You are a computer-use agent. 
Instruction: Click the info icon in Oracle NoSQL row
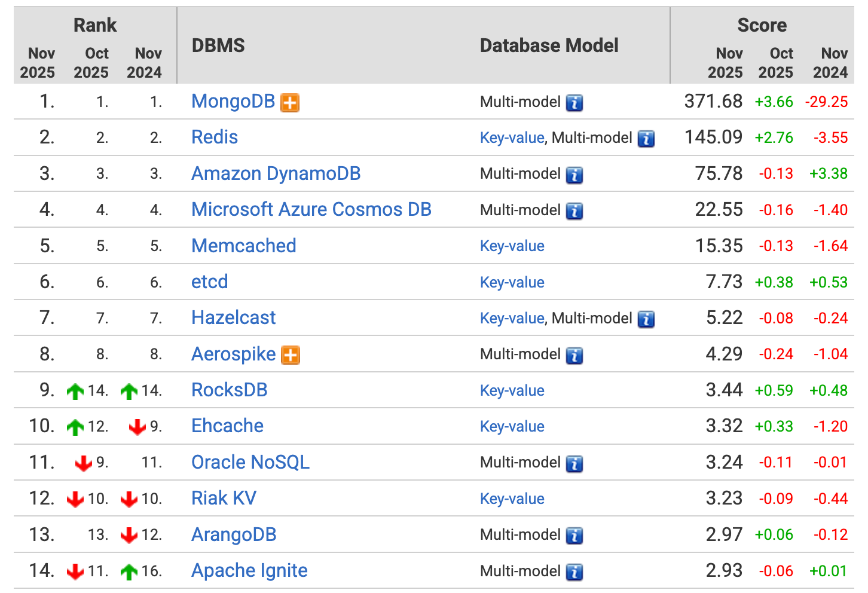574,463
